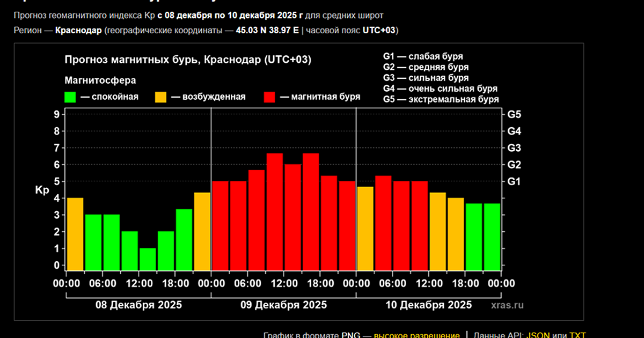Click the G1 storm level axis label
Screen dimensions: 644x338
coord(514,181)
